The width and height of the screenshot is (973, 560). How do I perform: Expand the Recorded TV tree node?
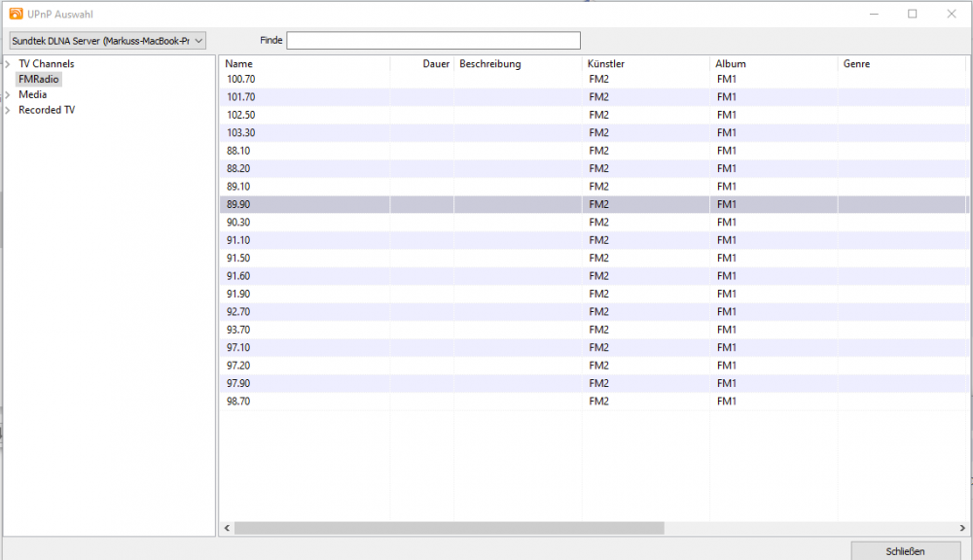(x=8, y=111)
